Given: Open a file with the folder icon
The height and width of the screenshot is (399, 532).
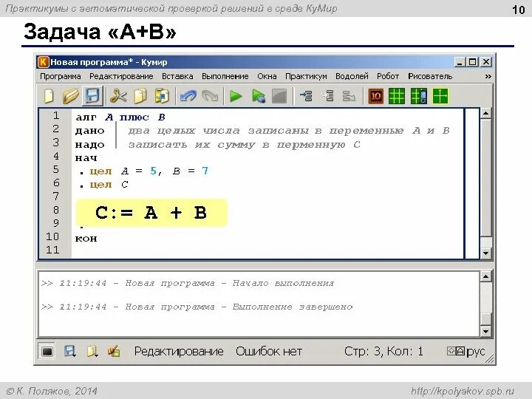Looking at the screenshot, I should pyautogui.click(x=71, y=96).
